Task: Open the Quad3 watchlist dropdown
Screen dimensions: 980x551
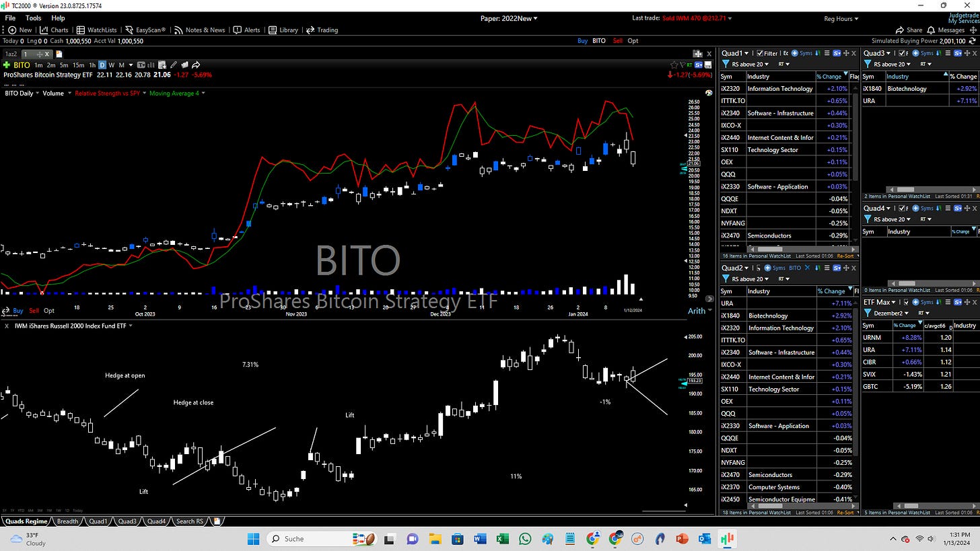Action: click(x=876, y=53)
